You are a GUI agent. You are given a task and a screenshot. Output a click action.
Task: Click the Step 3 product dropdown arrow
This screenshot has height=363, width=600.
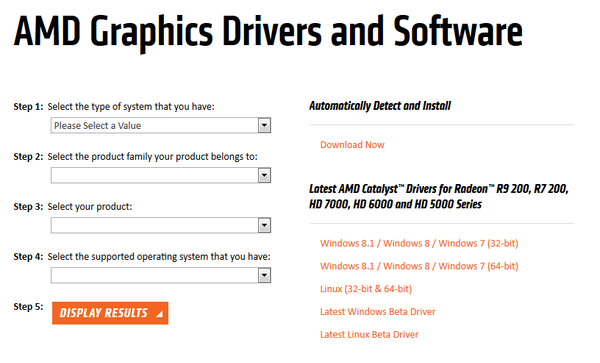[x=264, y=226]
